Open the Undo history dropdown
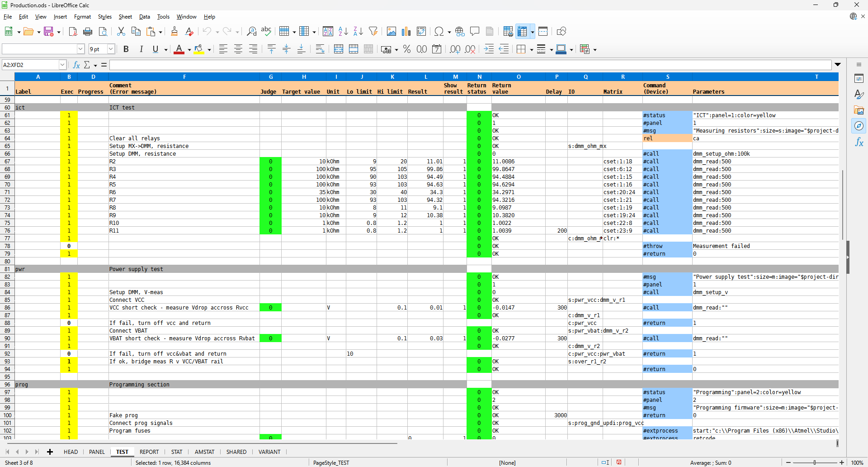This screenshot has width=868, height=467. (217, 32)
